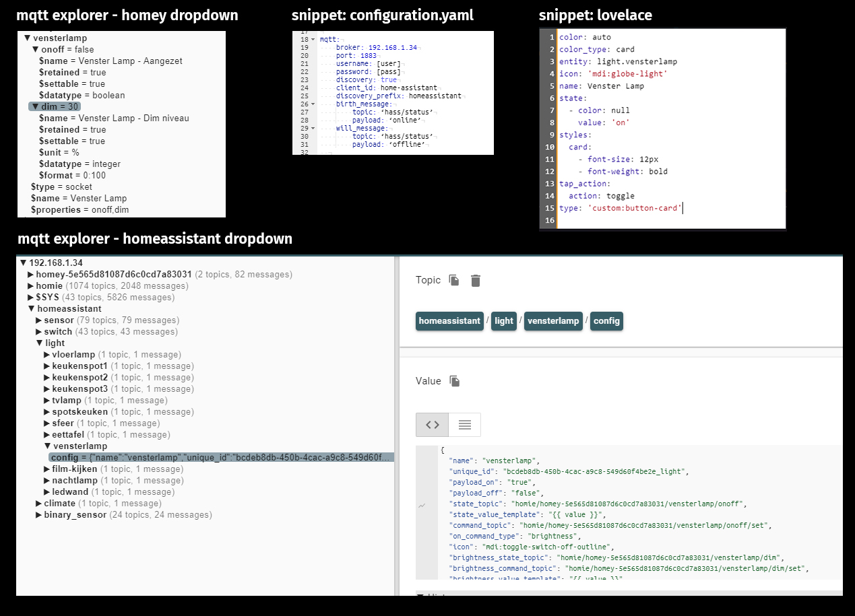Click the 'vensterlamp' topic breadcrumb chip
The width and height of the screenshot is (855, 616).
tap(553, 321)
